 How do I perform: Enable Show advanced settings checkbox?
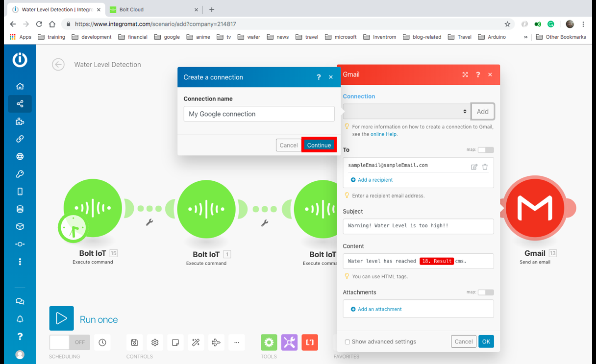point(347,342)
